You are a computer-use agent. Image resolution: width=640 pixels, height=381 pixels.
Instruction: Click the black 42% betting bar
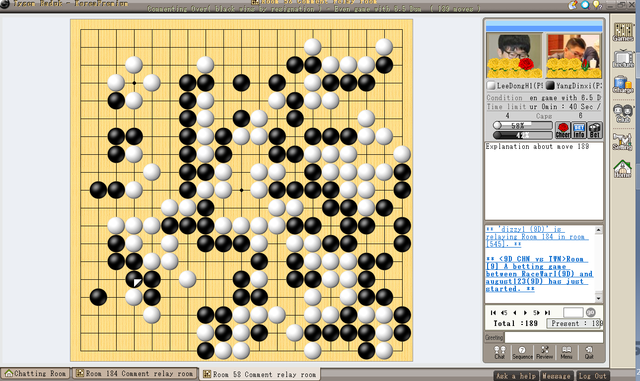[522, 135]
